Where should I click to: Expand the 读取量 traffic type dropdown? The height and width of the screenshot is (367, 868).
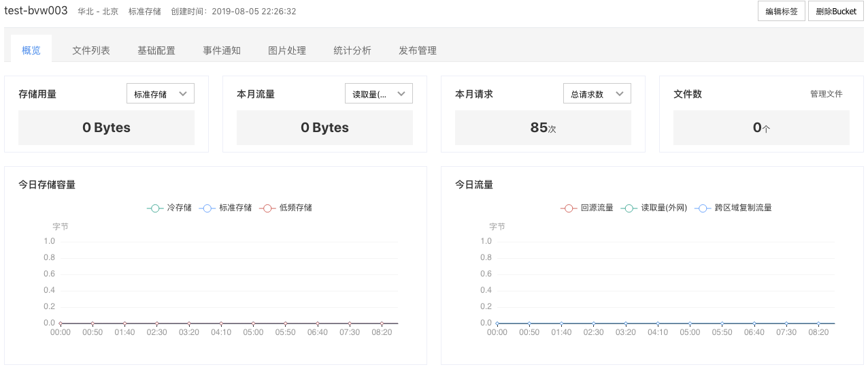pos(379,94)
